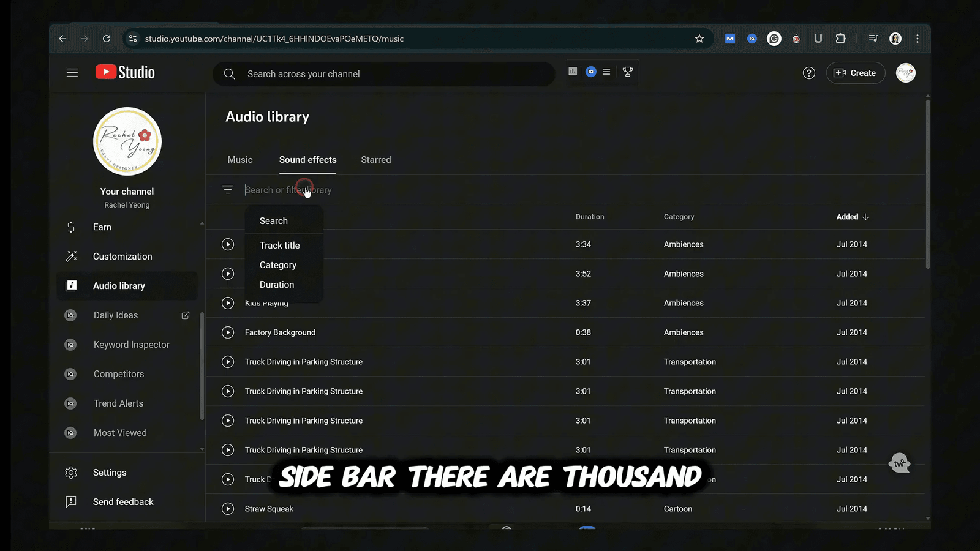This screenshot has width=980, height=551.
Task: Click the vidIQ achievements trophy icon
Action: (627, 72)
